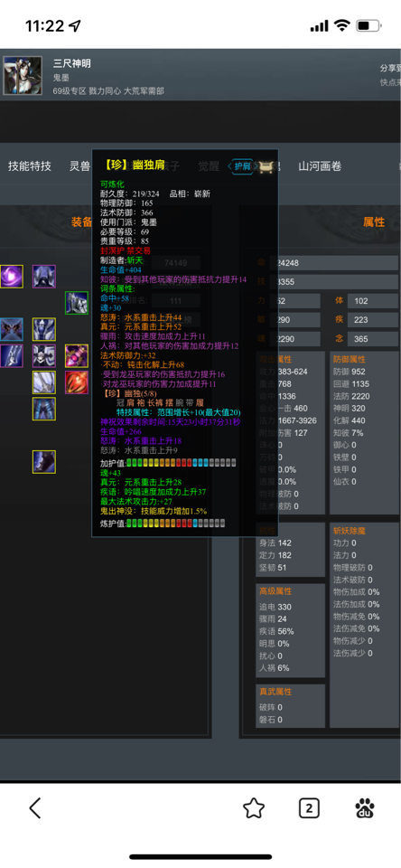Select the boot equipment icon at bottom

43,462
